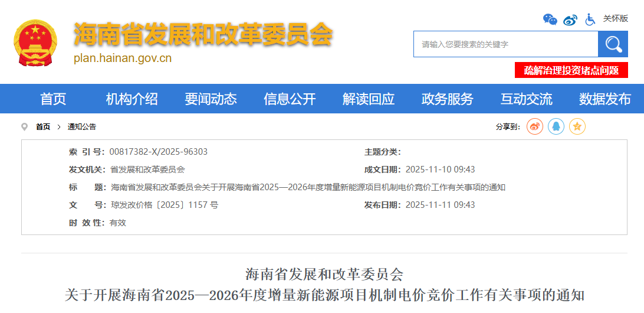Click the red 疏解治理投资堵点问题 banner
Viewport: 644px width, 313px height.
click(571, 70)
